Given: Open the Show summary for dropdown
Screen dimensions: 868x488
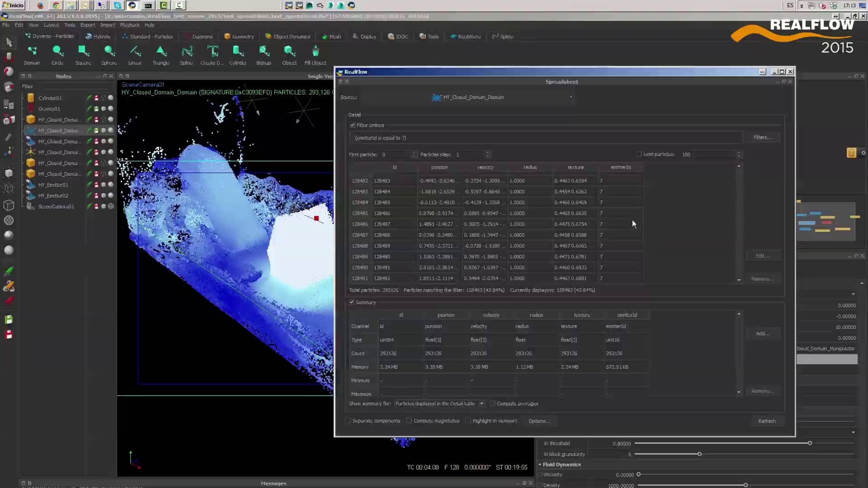Looking at the screenshot, I should coord(481,404).
